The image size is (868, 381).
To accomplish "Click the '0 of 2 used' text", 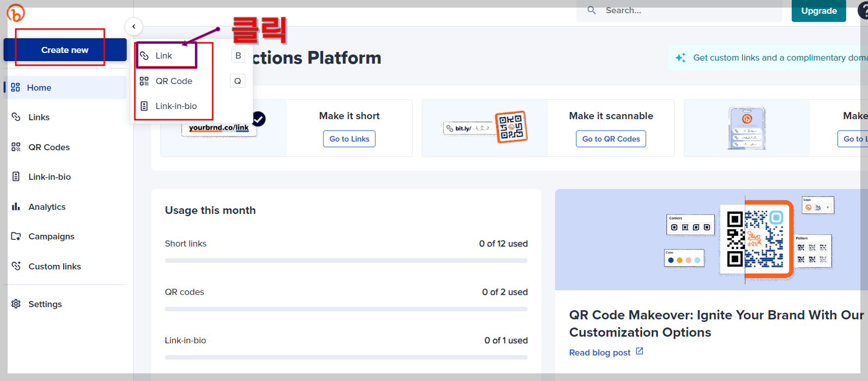I will (505, 292).
